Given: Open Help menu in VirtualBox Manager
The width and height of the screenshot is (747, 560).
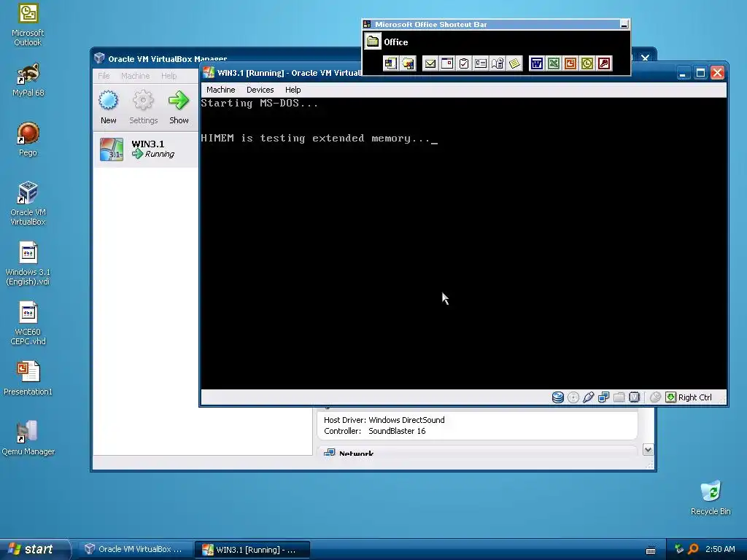Looking at the screenshot, I should (169, 76).
